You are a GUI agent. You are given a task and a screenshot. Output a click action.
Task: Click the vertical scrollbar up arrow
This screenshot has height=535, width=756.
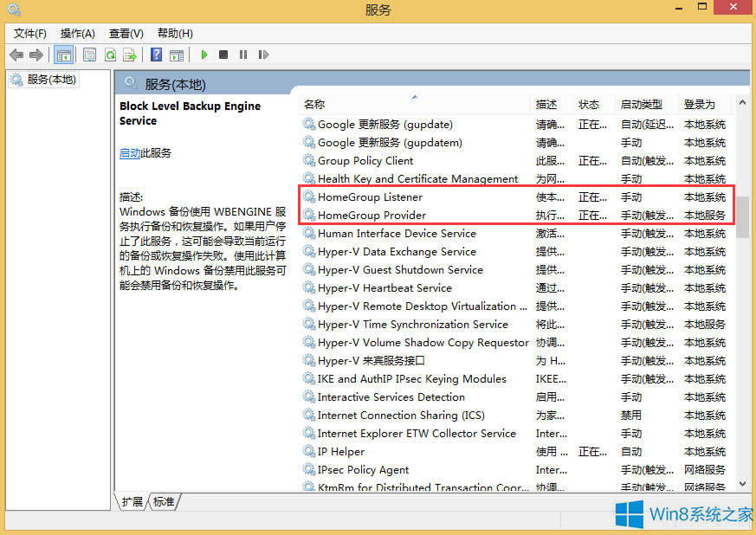tap(742, 101)
